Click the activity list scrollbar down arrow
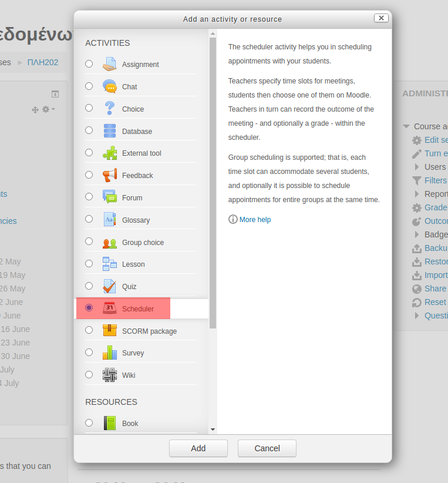448x483 pixels. [213, 430]
